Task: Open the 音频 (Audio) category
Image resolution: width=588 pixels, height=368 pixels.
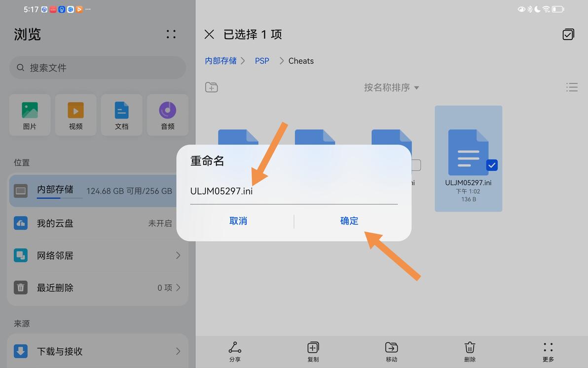Action: click(167, 115)
